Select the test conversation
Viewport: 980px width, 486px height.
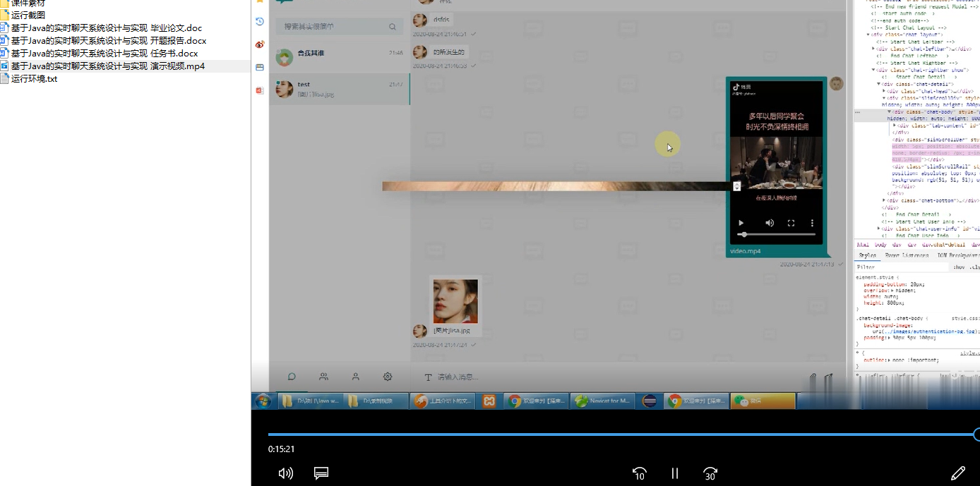340,89
